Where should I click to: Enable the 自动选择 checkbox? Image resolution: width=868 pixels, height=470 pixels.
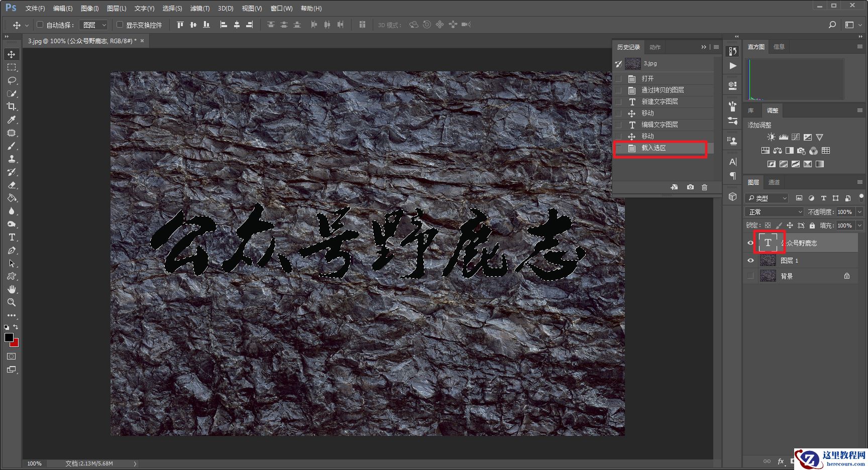click(40, 25)
